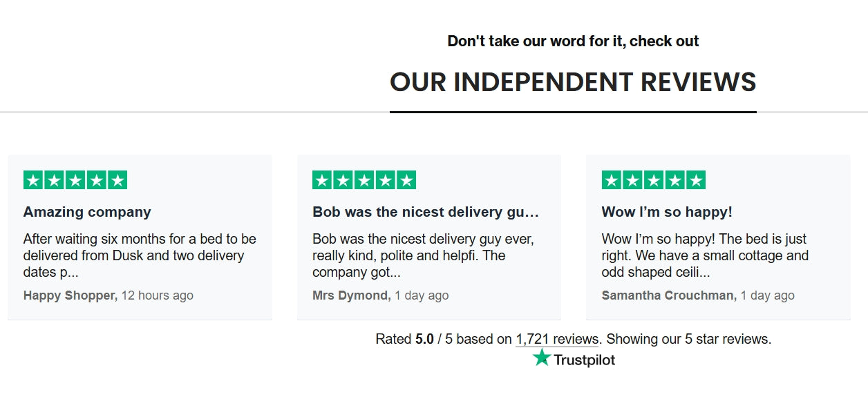The width and height of the screenshot is (868, 399).
Task: Click review text about kind, polite delivery guy
Action: [x=423, y=255]
